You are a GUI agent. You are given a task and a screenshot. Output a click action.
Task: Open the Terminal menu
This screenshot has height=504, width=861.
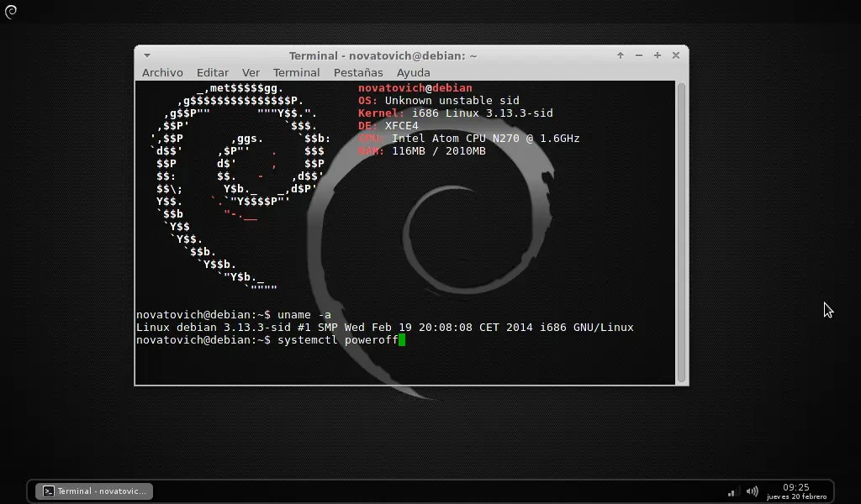tap(297, 72)
